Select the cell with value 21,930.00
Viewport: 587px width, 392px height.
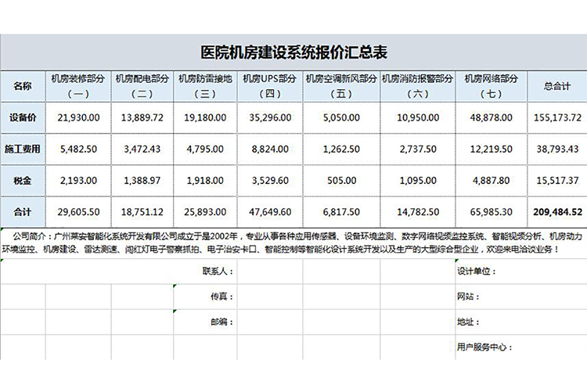(x=79, y=117)
